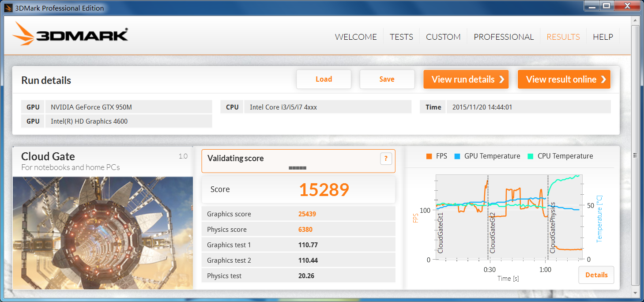Screen dimensions: 644x302
Task: Click the green CPU Temperature legend swatch
Action: [x=531, y=156]
